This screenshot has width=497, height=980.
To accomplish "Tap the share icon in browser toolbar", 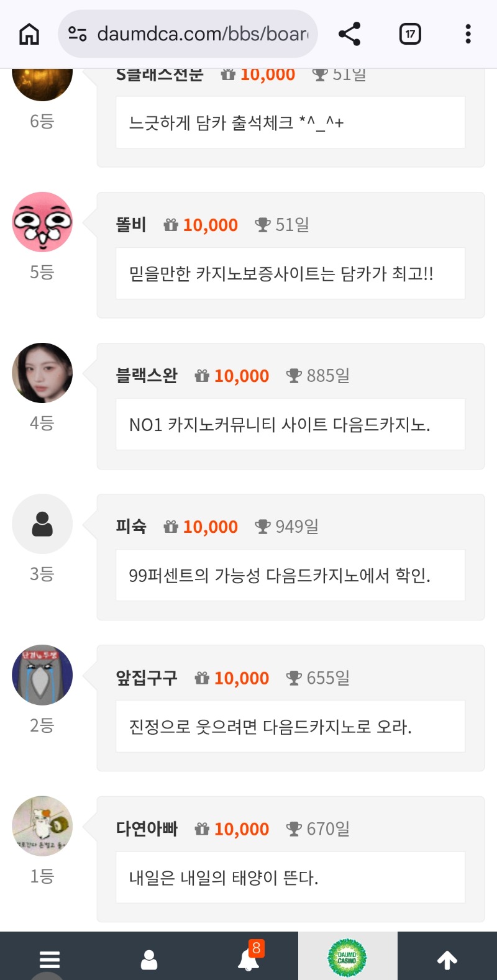I will coord(349,34).
